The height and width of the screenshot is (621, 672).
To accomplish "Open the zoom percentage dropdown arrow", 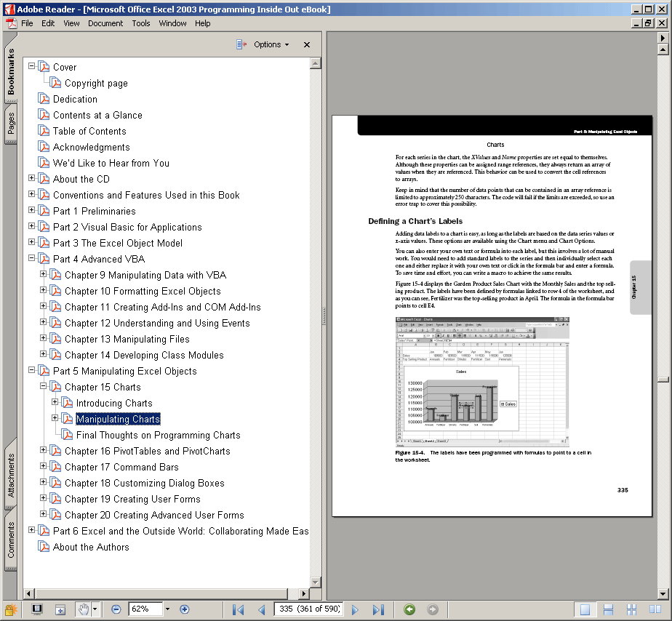I will coord(167,609).
